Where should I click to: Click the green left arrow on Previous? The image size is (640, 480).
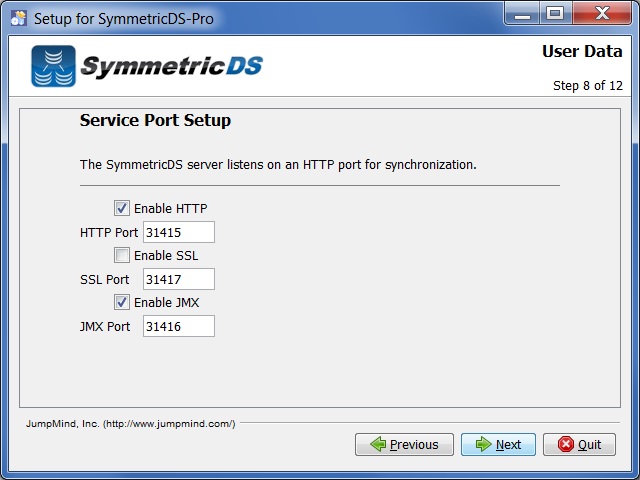(x=378, y=444)
